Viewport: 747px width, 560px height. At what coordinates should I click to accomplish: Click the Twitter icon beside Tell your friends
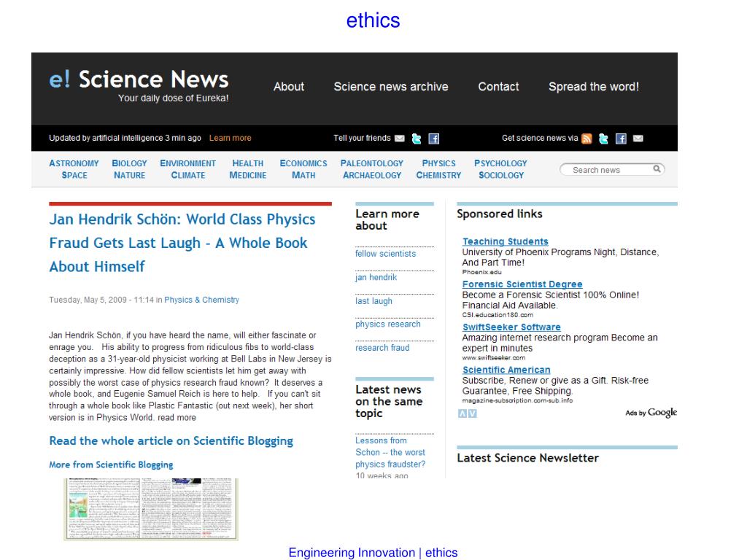coord(417,139)
